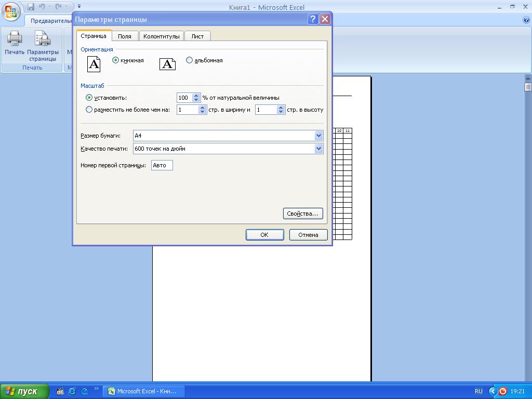
Task: Select the альбомная orientation radio button
Action: tap(189, 60)
